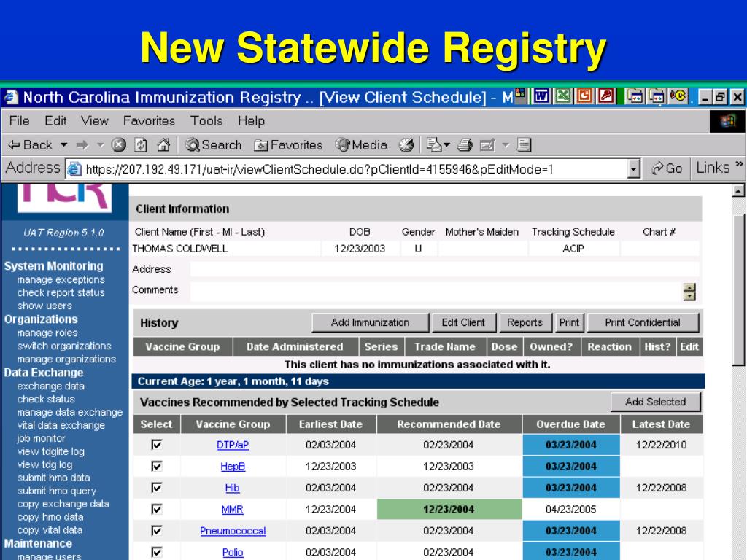The width and height of the screenshot is (747, 560).
Task: Click the Edit Client button
Action: click(463, 322)
